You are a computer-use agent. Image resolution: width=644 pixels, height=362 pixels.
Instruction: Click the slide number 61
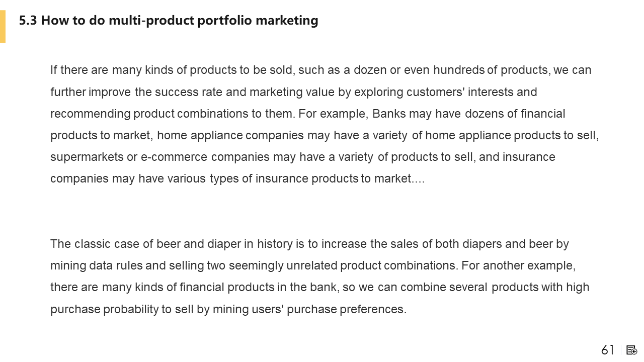coord(608,350)
